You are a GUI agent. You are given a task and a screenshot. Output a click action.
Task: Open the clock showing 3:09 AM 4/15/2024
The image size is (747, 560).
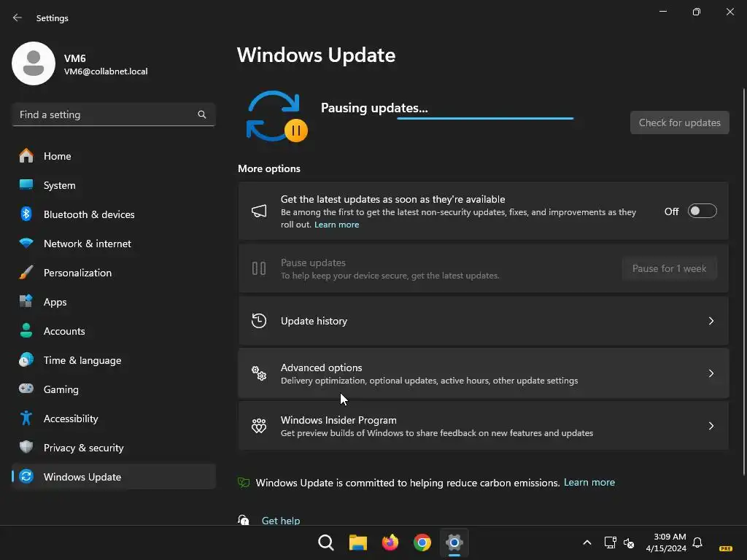(x=666, y=542)
